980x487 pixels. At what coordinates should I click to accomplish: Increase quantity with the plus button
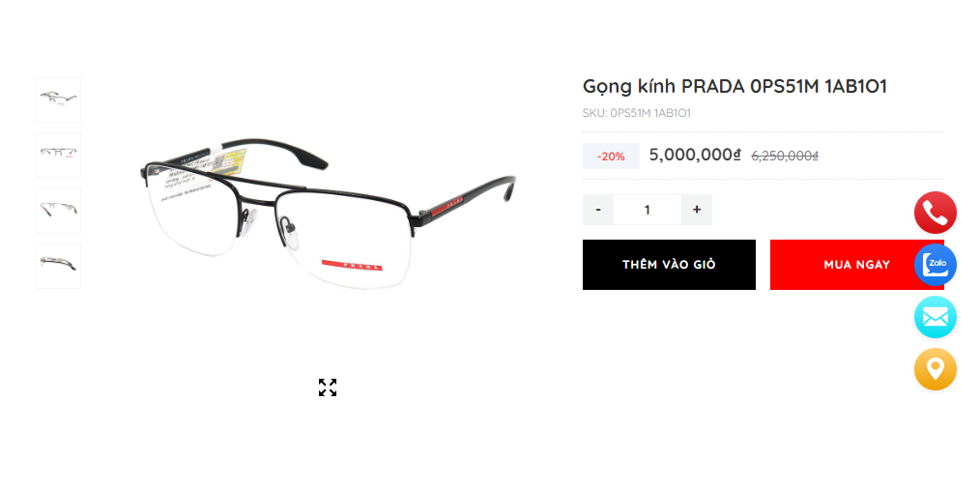(697, 210)
